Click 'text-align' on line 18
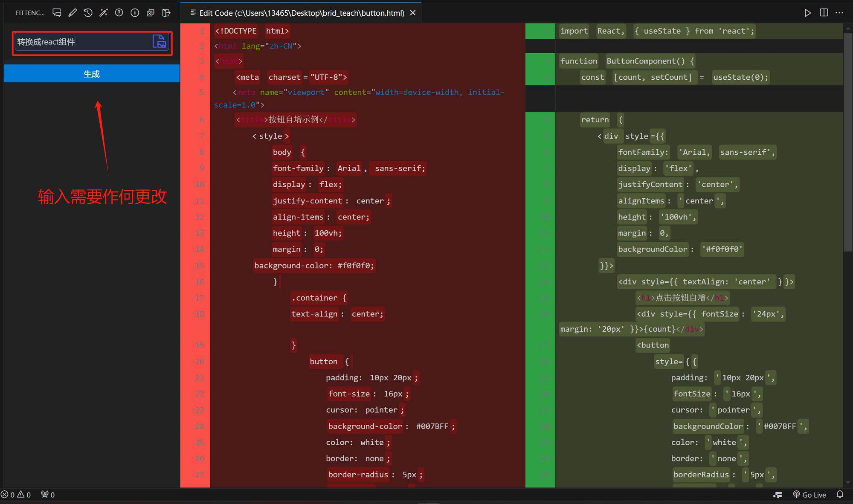 pyautogui.click(x=314, y=314)
